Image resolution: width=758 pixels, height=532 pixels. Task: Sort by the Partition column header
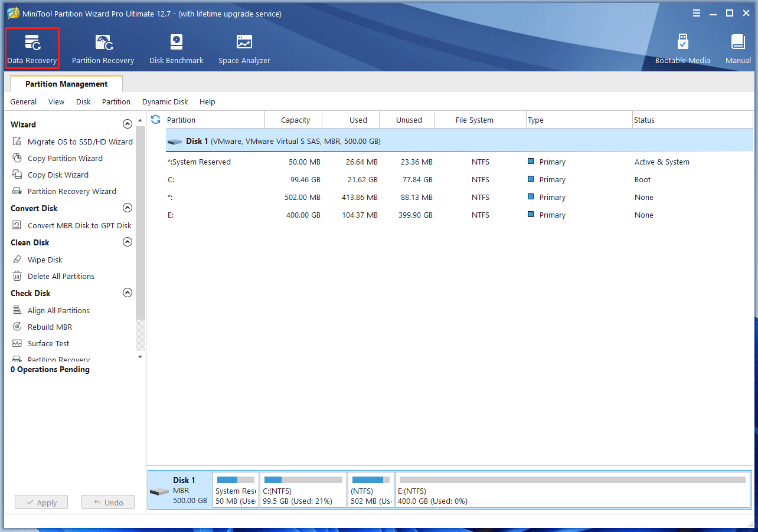point(215,120)
